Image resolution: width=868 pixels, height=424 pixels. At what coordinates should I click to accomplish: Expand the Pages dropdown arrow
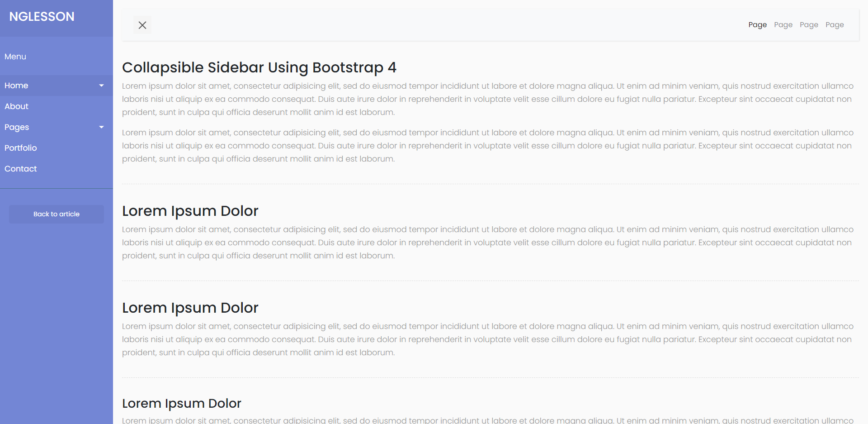[x=101, y=127]
